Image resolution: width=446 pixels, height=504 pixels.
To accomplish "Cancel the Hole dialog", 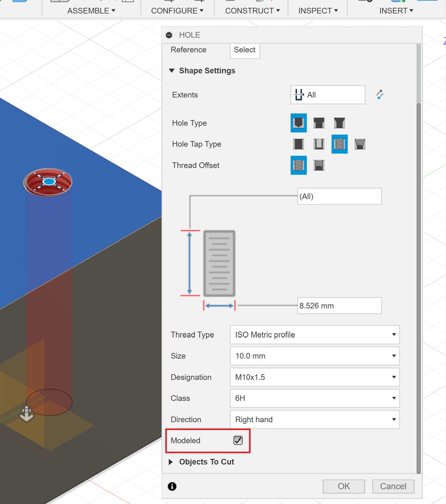I will point(393,486).
